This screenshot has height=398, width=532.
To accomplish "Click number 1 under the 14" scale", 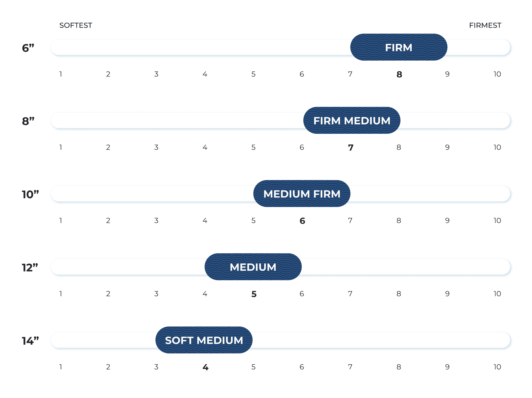I will 61,367.
